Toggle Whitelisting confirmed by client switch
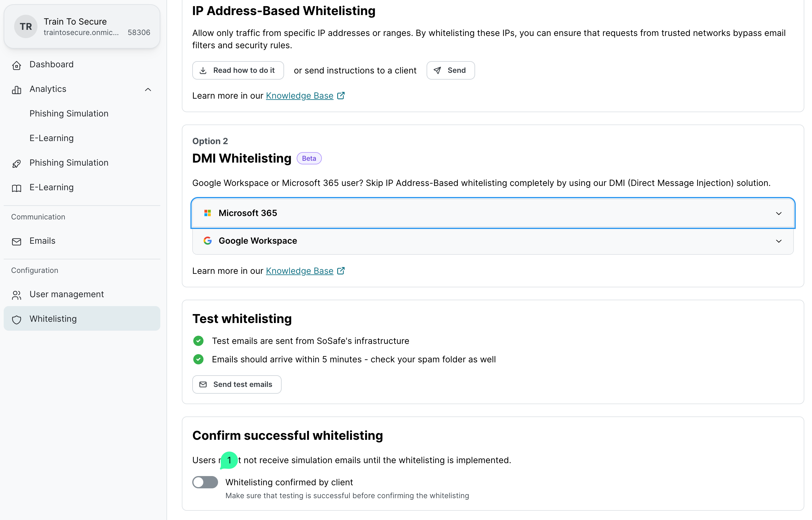The image size is (812, 520). (x=205, y=482)
